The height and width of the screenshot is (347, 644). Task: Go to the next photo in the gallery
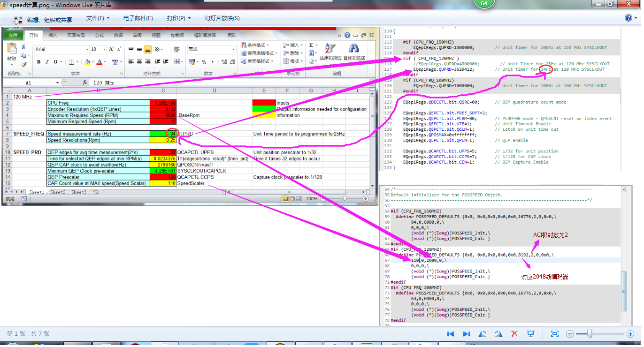click(467, 334)
